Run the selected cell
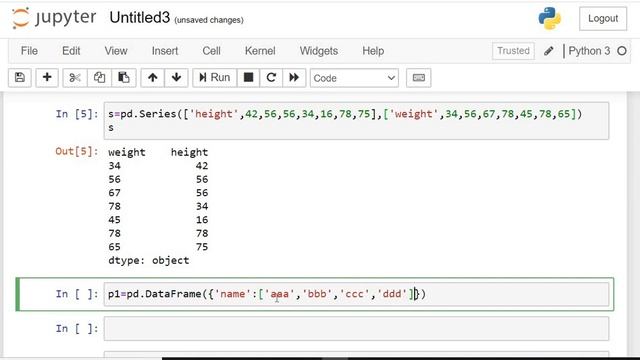Image resolution: width=640 pixels, height=360 pixels. pos(215,78)
